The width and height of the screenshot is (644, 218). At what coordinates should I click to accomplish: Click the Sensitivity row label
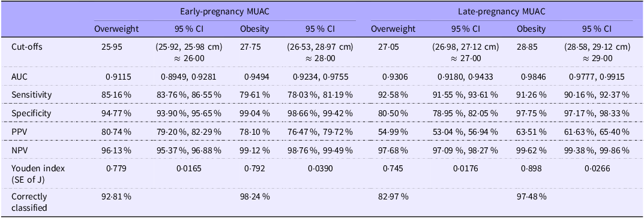click(32, 95)
